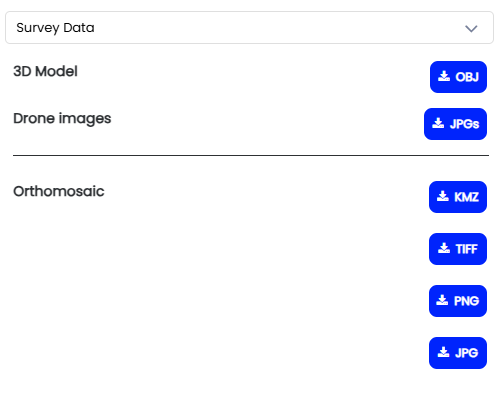Expand the Survey Data chevron arrow

coord(471,29)
